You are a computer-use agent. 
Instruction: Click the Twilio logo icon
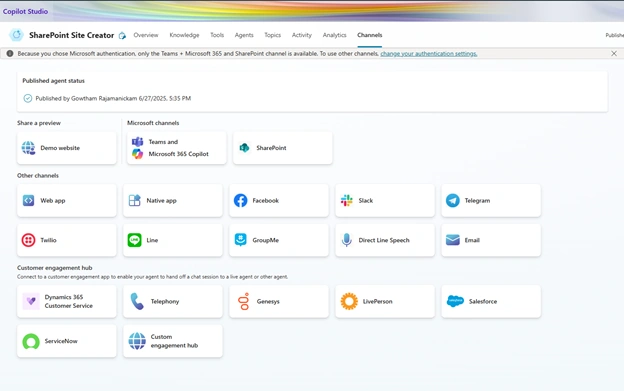(28, 240)
